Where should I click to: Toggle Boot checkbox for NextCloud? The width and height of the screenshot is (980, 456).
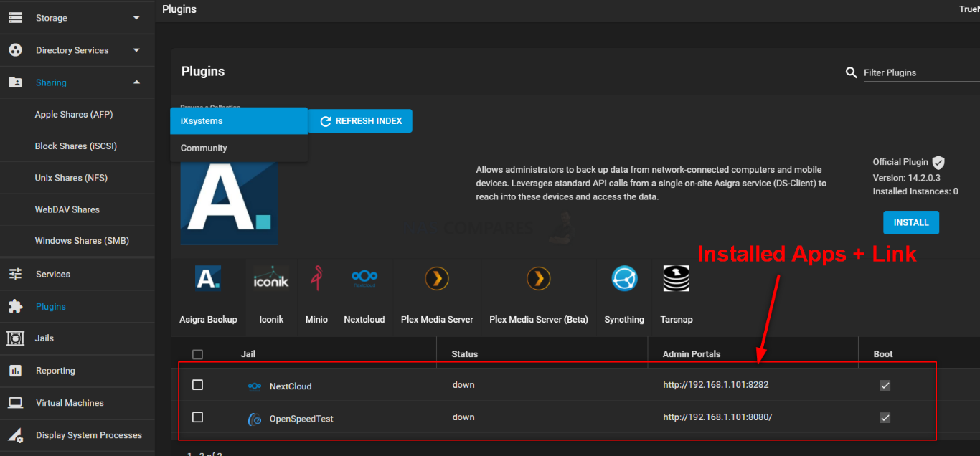(x=885, y=386)
